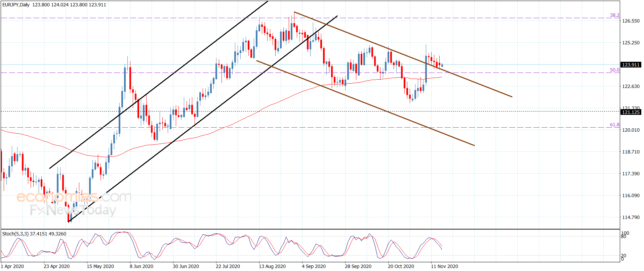
Task: Click the FxNewsToday watermark text
Action: tap(73, 210)
